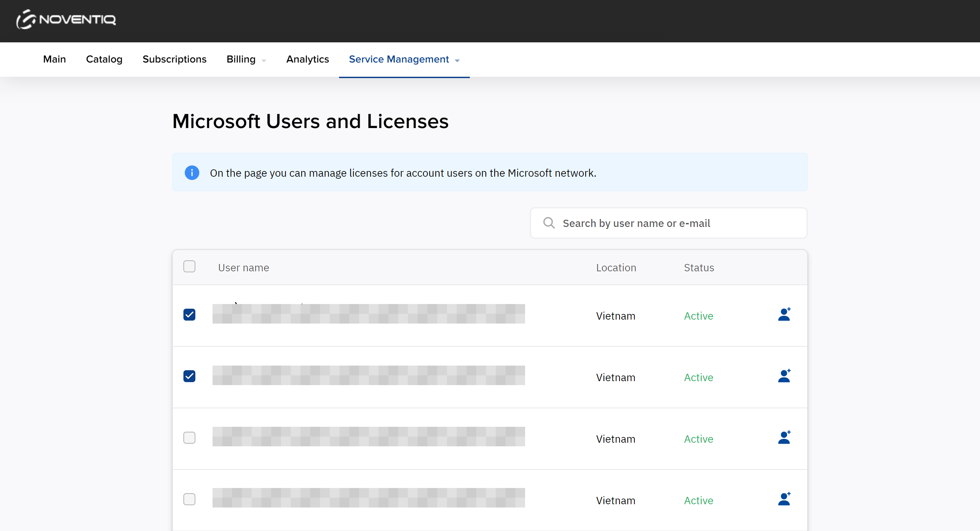Go to the Catalog tab
This screenshot has width=980, height=531.
click(104, 60)
